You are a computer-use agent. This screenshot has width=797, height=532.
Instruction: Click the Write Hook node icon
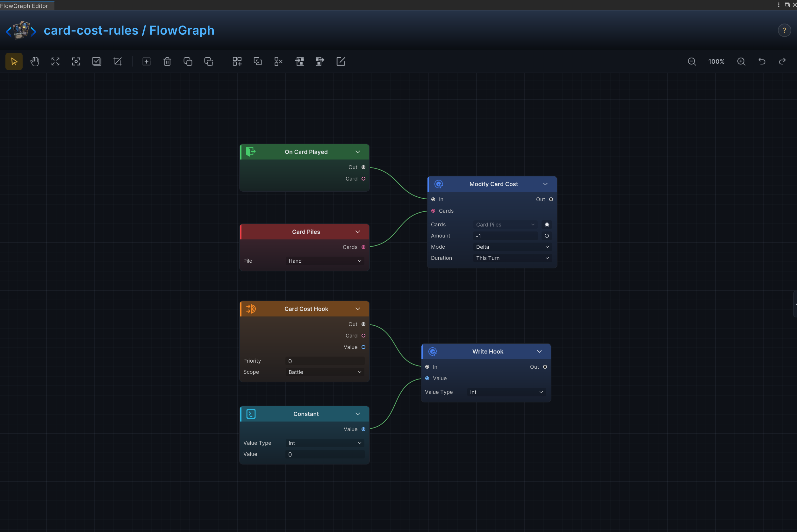click(433, 351)
